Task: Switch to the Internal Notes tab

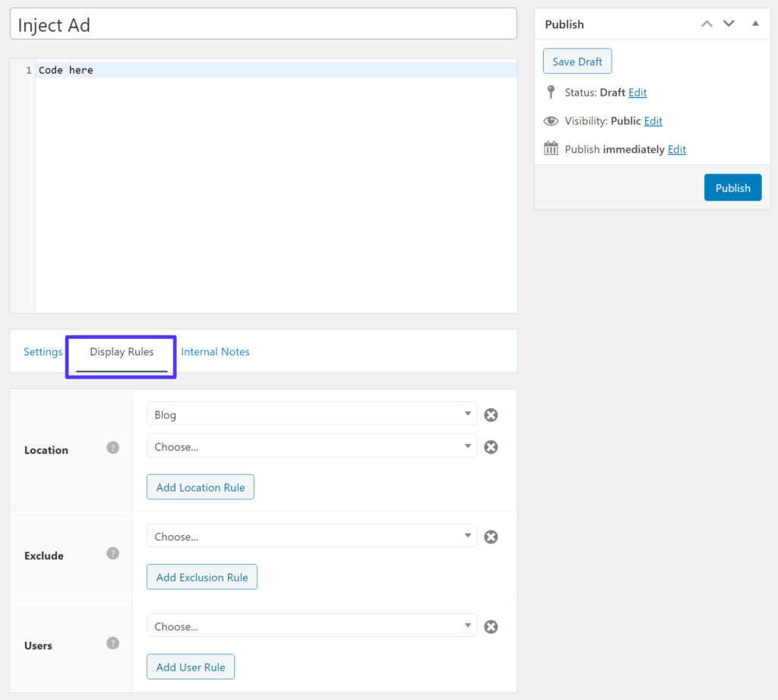Action: click(x=215, y=351)
